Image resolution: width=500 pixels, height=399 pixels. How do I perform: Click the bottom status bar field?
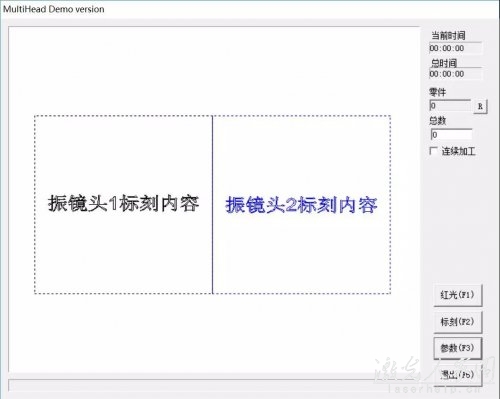(213, 385)
